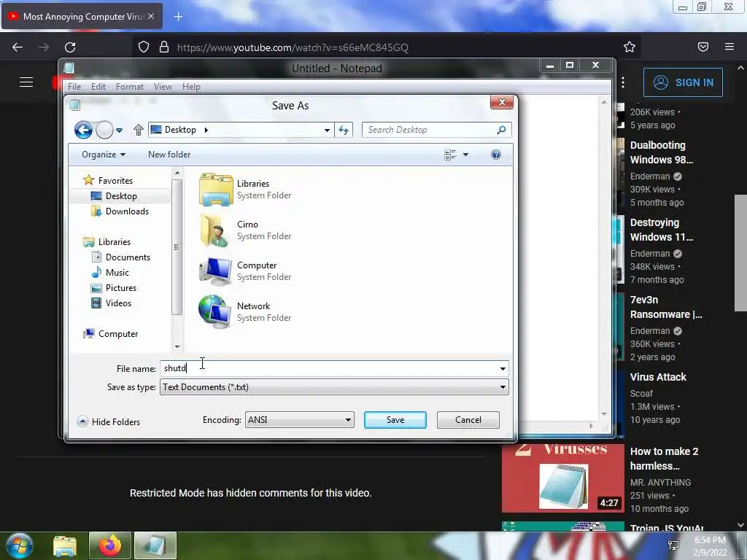
Task: Open YouTube settings three-dot menu
Action: click(623, 82)
